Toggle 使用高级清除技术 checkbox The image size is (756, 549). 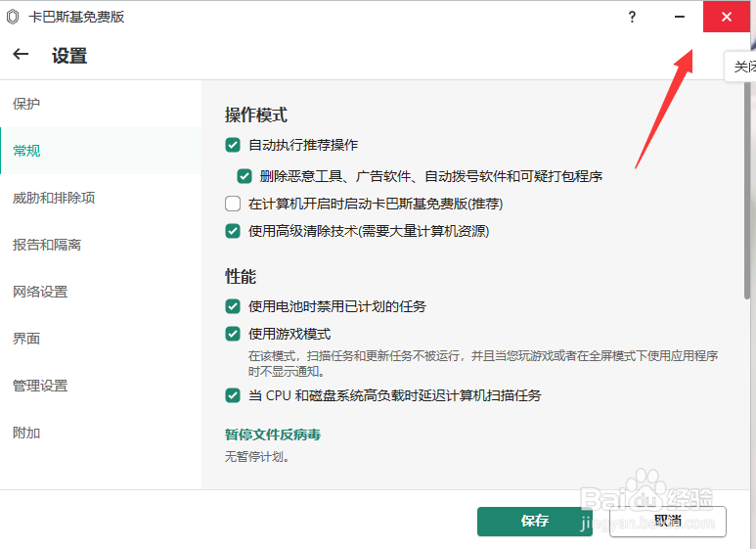[x=233, y=232]
